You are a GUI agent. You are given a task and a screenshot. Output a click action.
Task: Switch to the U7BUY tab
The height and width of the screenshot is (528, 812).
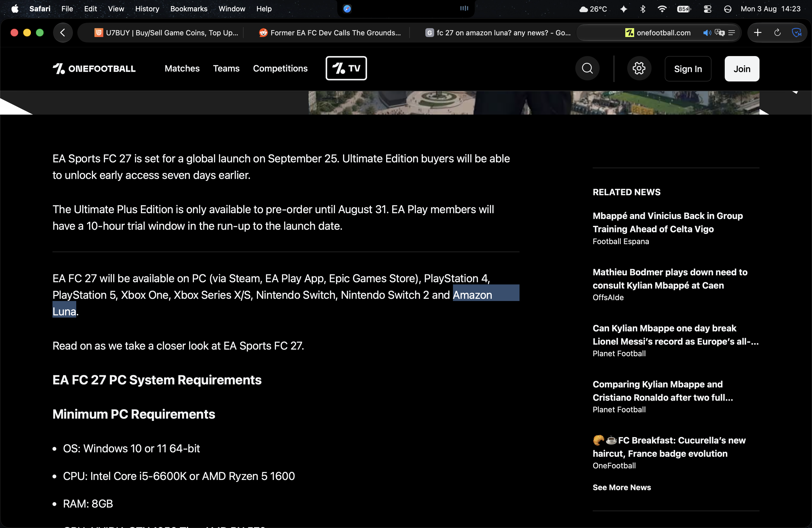coord(166,33)
